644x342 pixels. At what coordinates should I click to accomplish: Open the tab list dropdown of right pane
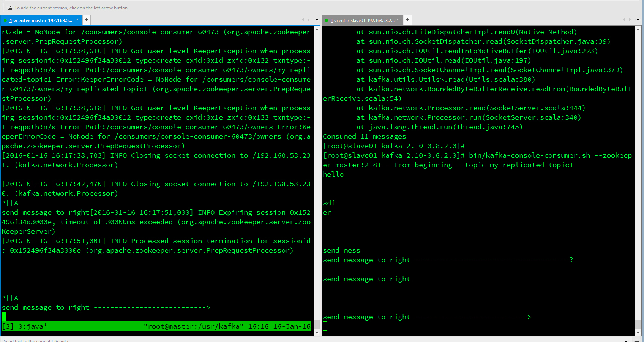638,20
